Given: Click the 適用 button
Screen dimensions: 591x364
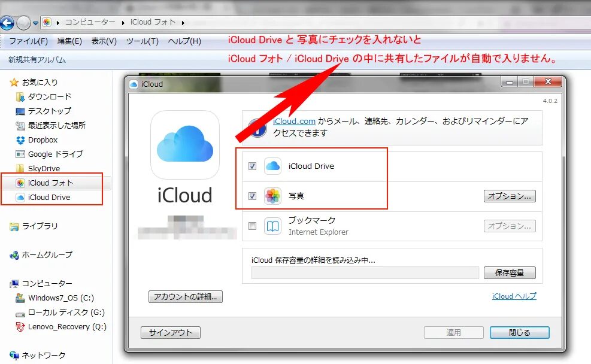Looking at the screenshot, I should [x=454, y=332].
